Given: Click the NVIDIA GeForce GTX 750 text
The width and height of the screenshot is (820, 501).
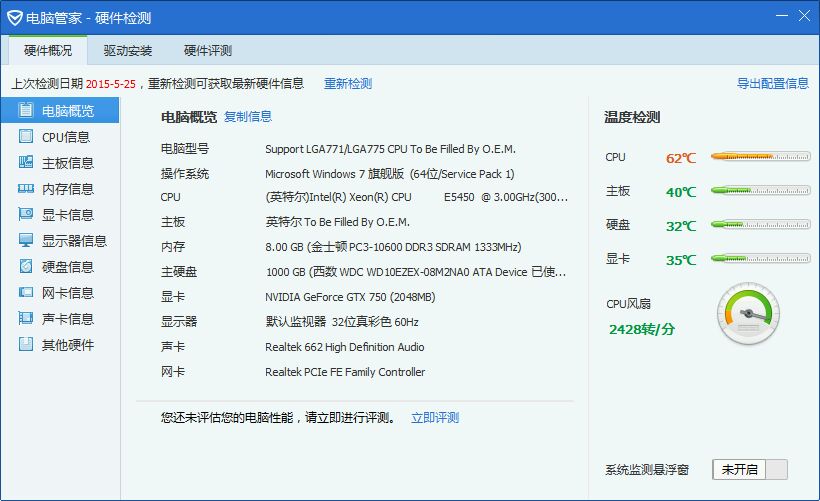Looking at the screenshot, I should pos(350,297).
